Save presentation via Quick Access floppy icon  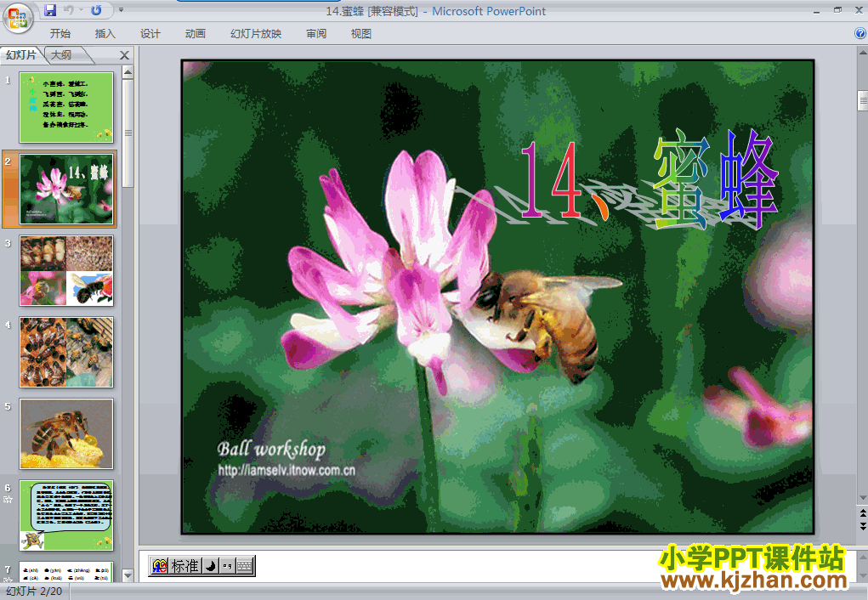pos(50,10)
